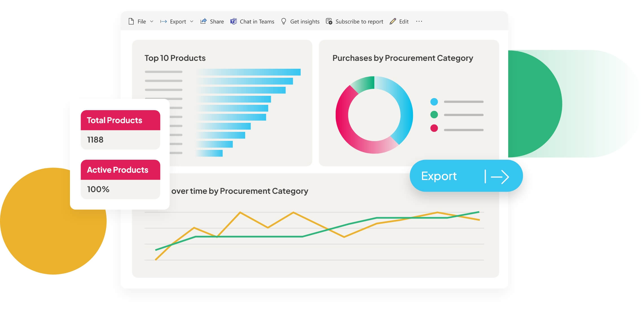Expand the File menu chevron
This screenshot has height=311, width=644.
coord(151,21)
